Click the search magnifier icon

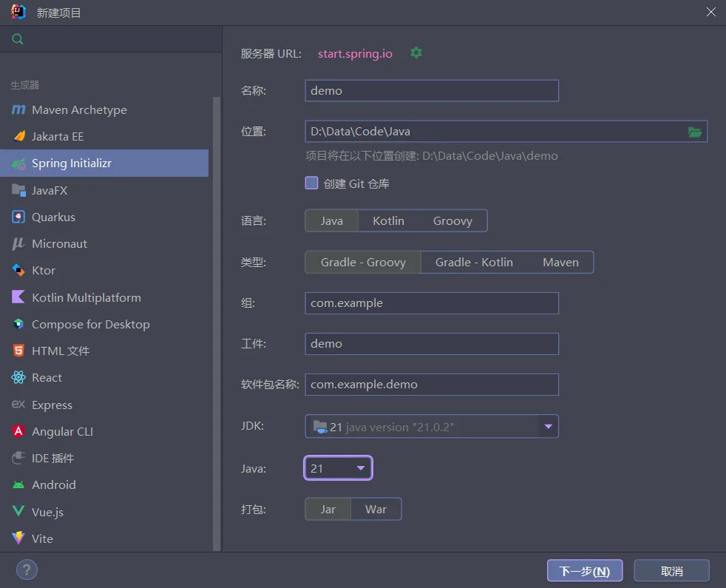pyautogui.click(x=18, y=39)
